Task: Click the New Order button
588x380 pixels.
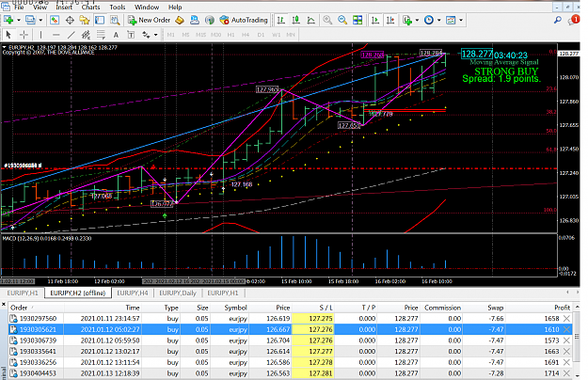Action: click(x=149, y=20)
